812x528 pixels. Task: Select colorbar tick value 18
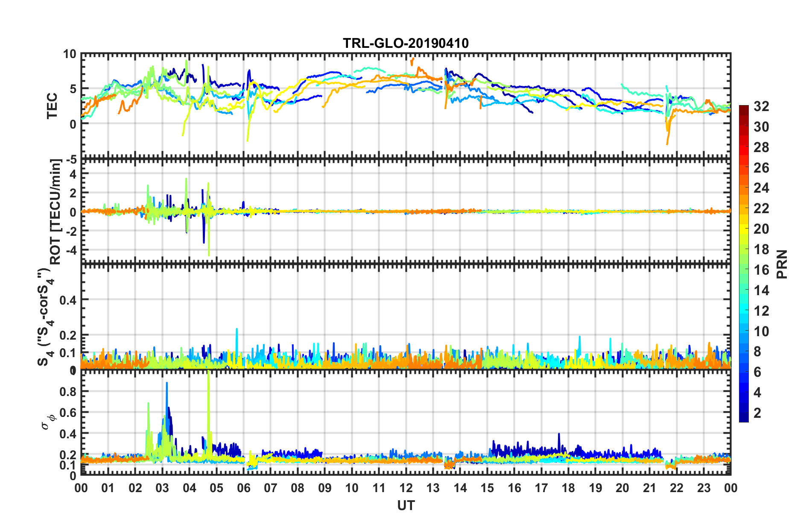point(761,249)
